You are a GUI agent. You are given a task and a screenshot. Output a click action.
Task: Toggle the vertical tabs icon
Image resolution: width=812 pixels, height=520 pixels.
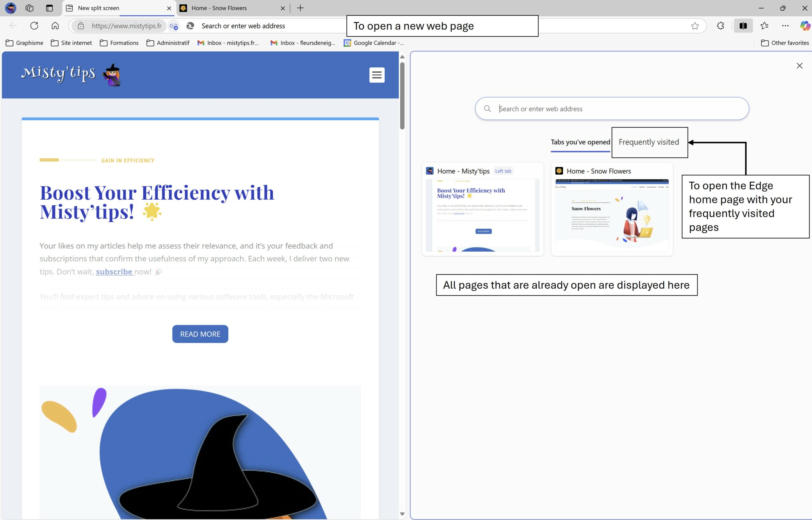[49, 8]
